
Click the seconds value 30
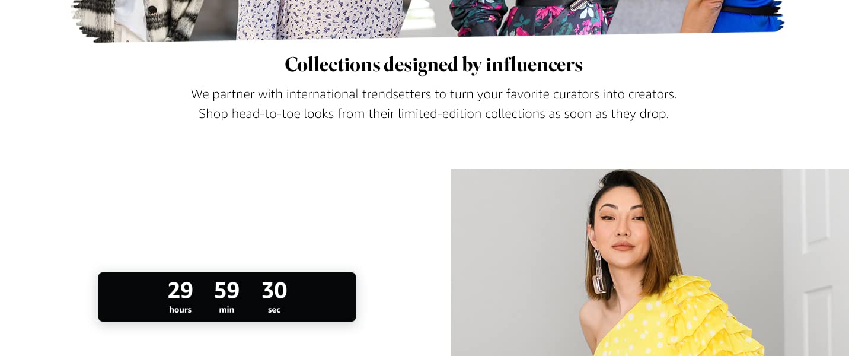(275, 290)
